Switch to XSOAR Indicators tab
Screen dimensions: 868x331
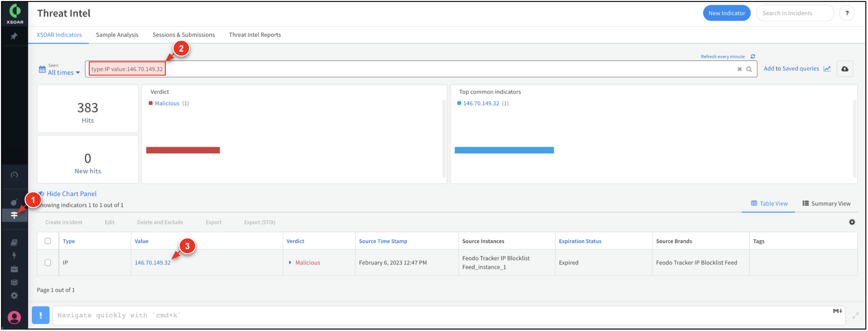pyautogui.click(x=59, y=35)
